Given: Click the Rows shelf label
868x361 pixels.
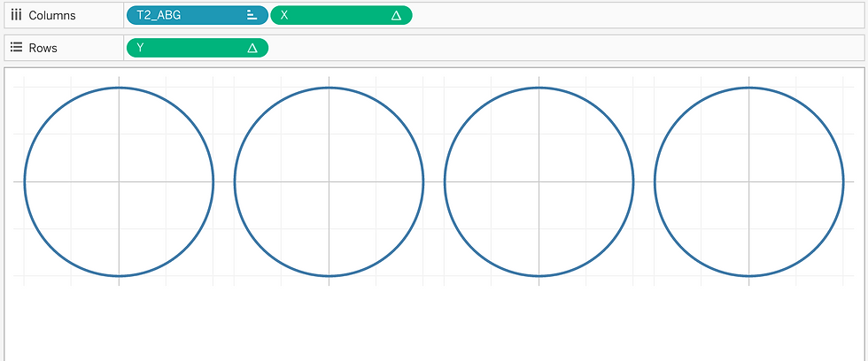Looking at the screenshot, I should pos(43,48).
